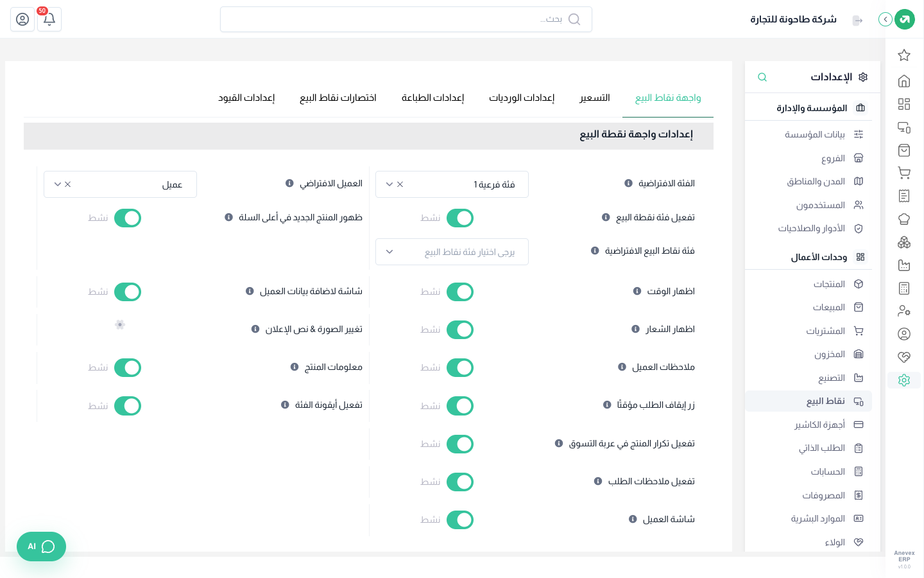
Task: Switch to إعدادات الطباعة tab
Action: pos(432,98)
